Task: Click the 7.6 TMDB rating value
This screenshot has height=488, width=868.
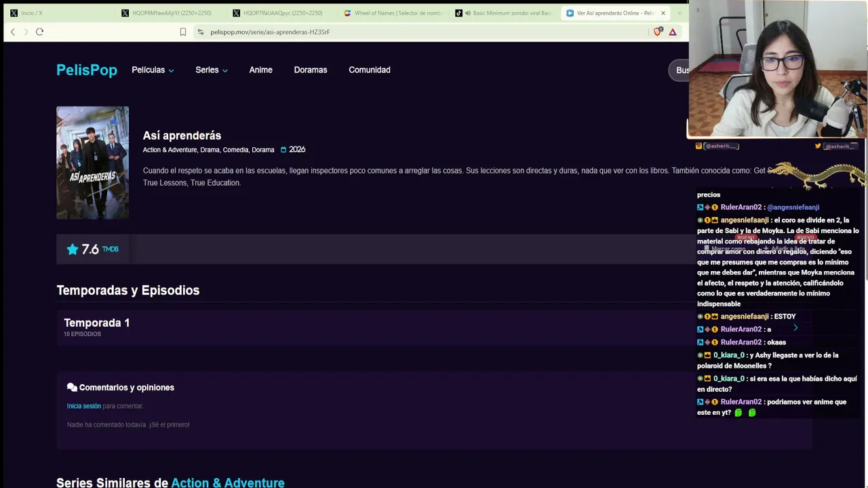Action: (90, 249)
